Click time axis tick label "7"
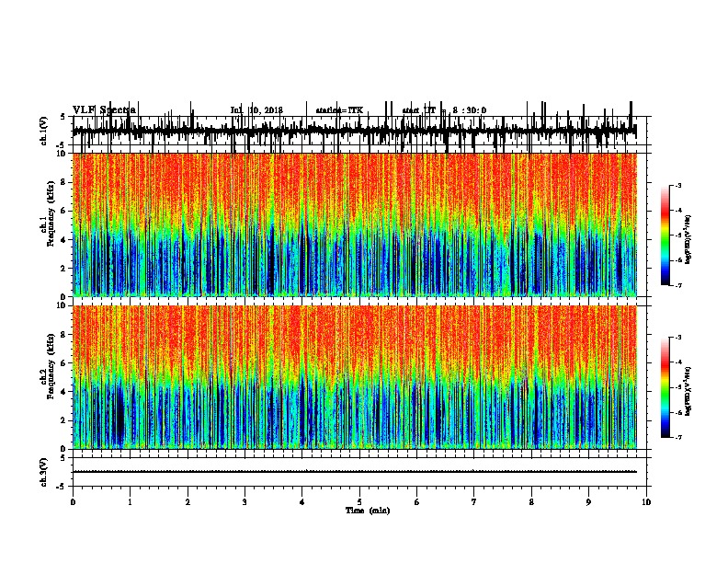728x563 pixels. click(x=474, y=502)
